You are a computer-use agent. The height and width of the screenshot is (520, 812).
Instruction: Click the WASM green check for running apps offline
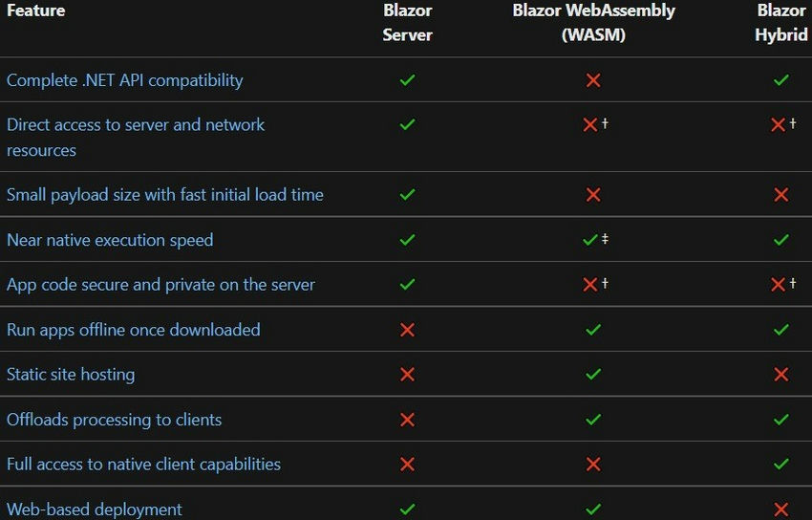[593, 330]
